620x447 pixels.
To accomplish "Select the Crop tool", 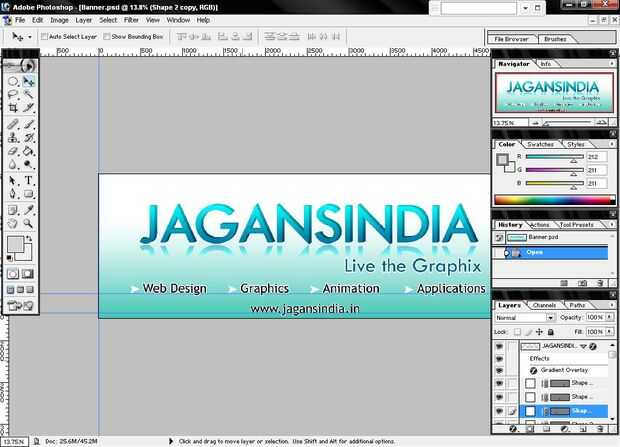I will (13, 108).
